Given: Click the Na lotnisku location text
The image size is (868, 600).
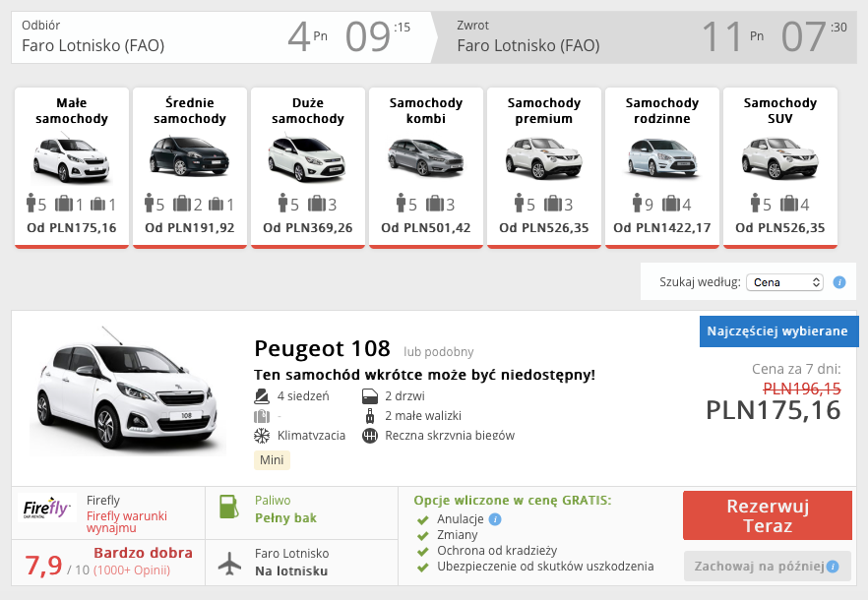Looking at the screenshot, I should (291, 571).
